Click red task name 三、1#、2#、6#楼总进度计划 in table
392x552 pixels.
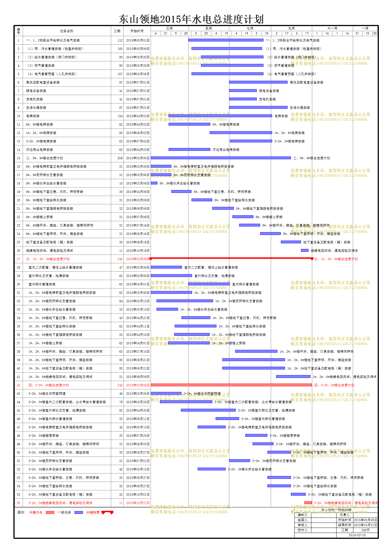pos(48,259)
